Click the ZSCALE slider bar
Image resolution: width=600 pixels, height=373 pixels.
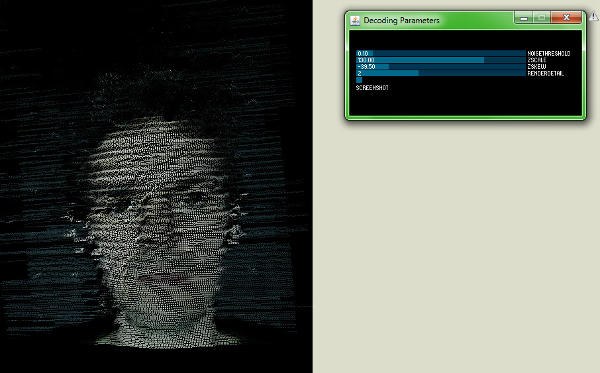tap(441, 60)
